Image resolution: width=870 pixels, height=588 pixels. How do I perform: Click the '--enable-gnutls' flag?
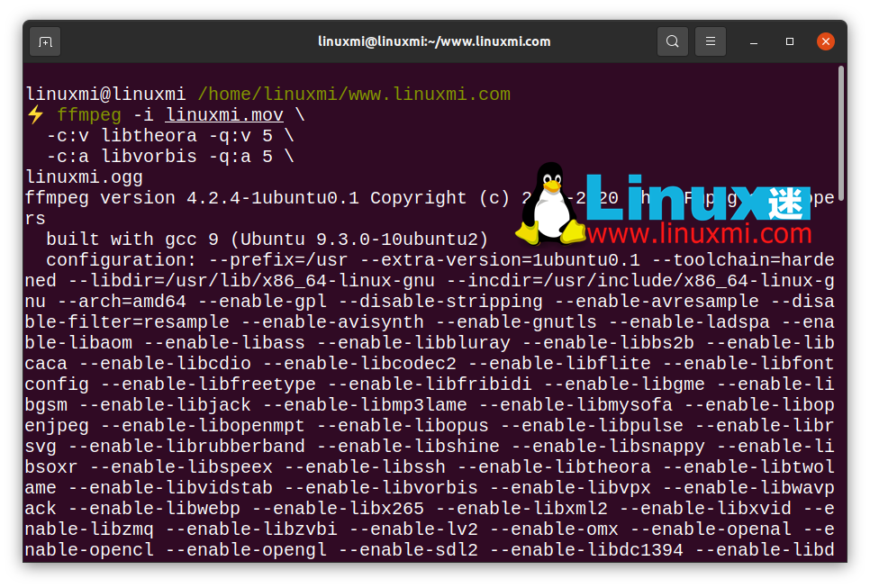point(516,322)
